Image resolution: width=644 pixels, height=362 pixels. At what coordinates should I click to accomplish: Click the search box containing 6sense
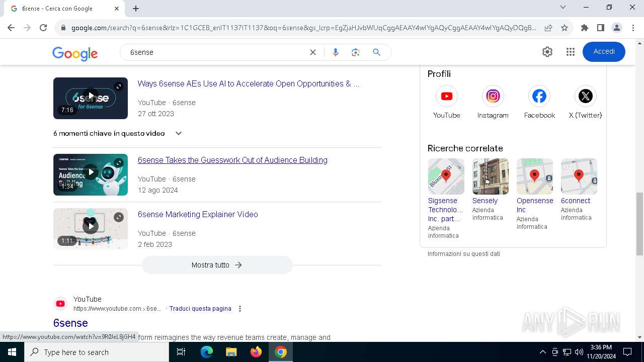click(x=216, y=52)
